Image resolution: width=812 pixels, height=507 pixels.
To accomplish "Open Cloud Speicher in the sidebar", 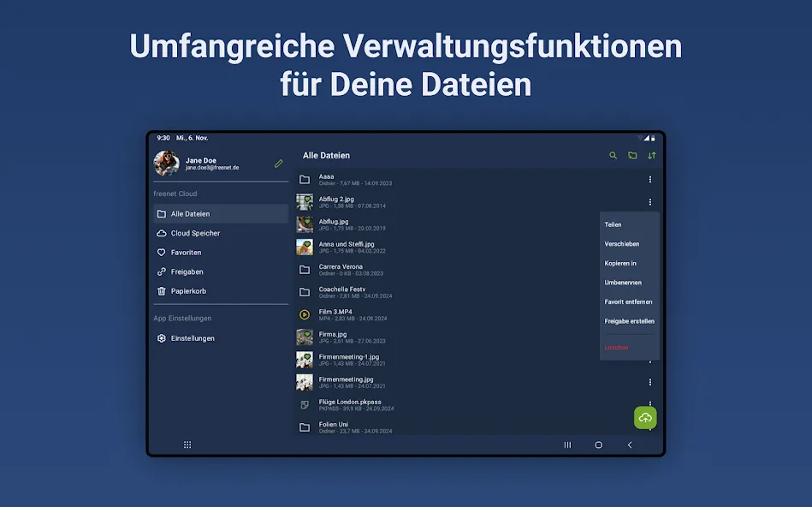I will (221, 233).
